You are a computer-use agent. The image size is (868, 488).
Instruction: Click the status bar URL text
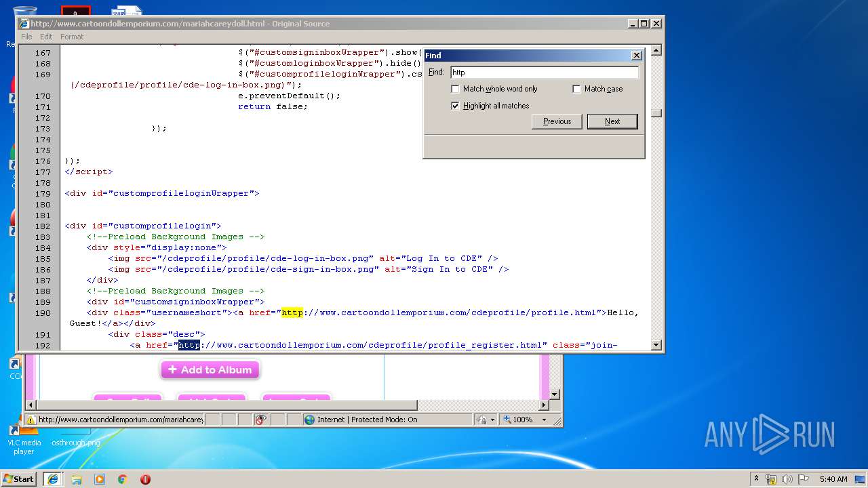pos(121,420)
